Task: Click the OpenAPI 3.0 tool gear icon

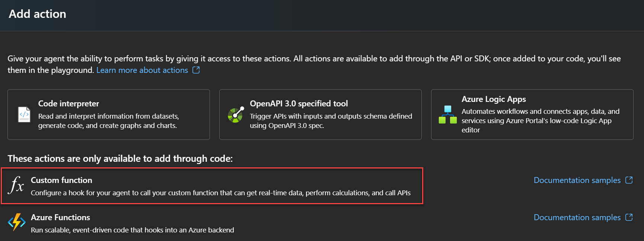Action: (235, 115)
